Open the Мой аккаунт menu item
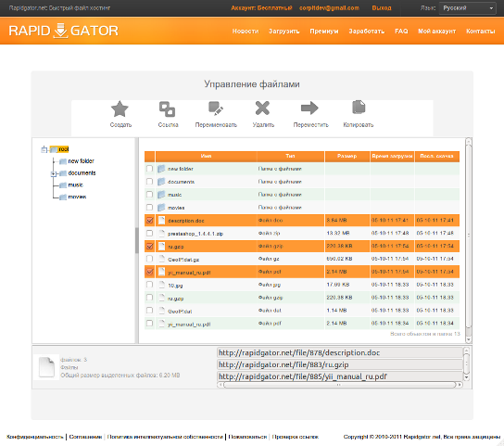Screen dimensions: 504x446 437,32
